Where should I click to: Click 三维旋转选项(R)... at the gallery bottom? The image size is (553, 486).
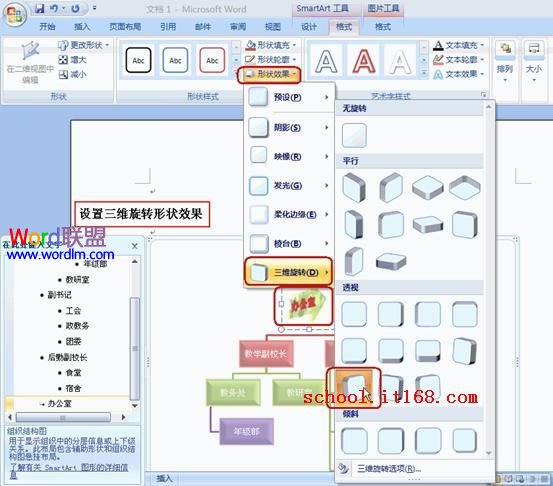389,468
